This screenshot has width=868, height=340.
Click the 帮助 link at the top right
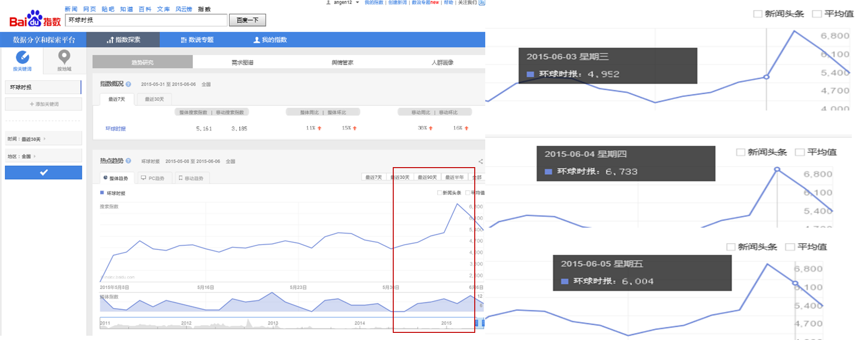(x=449, y=2)
